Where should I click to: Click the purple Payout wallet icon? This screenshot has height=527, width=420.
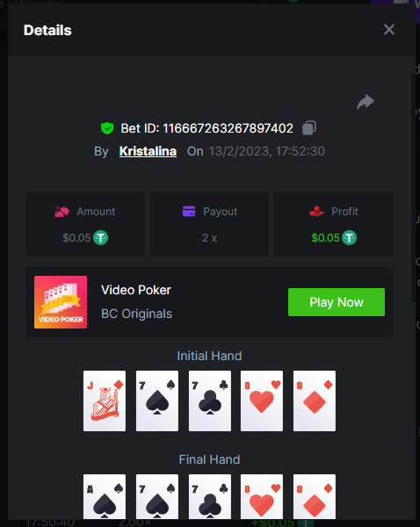pyautogui.click(x=189, y=212)
